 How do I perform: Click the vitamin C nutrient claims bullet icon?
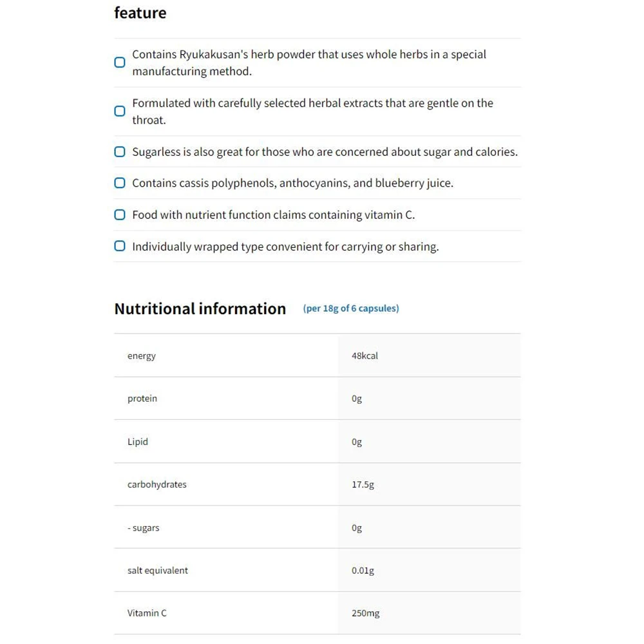click(x=120, y=214)
